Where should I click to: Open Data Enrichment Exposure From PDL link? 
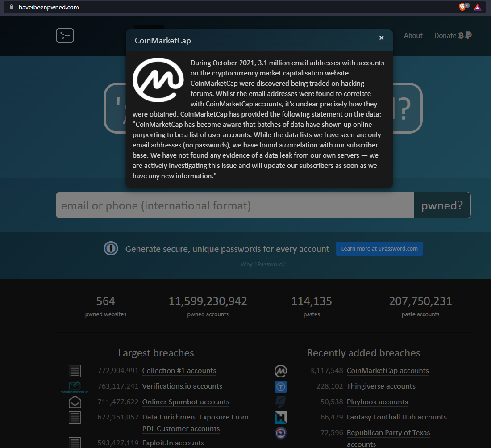[x=195, y=423]
